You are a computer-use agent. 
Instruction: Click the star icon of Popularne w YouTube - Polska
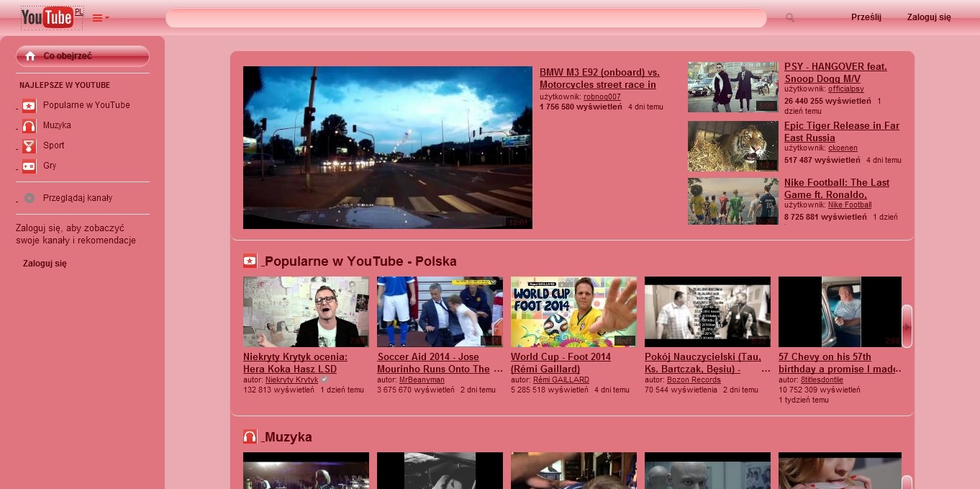point(249,261)
